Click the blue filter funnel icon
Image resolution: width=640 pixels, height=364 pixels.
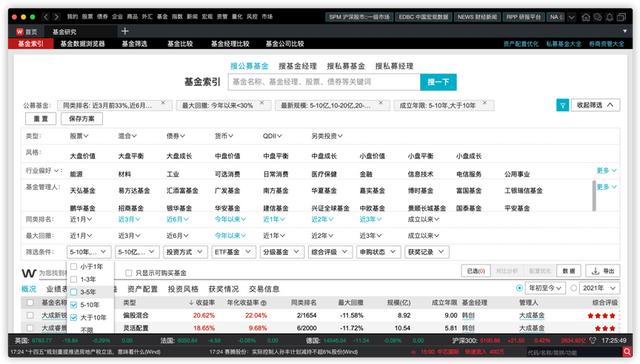click(x=562, y=105)
